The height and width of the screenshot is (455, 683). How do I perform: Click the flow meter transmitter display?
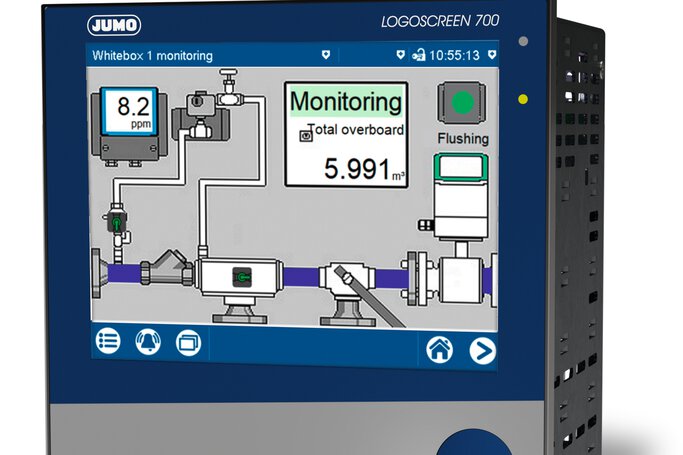pyautogui.click(x=461, y=168)
